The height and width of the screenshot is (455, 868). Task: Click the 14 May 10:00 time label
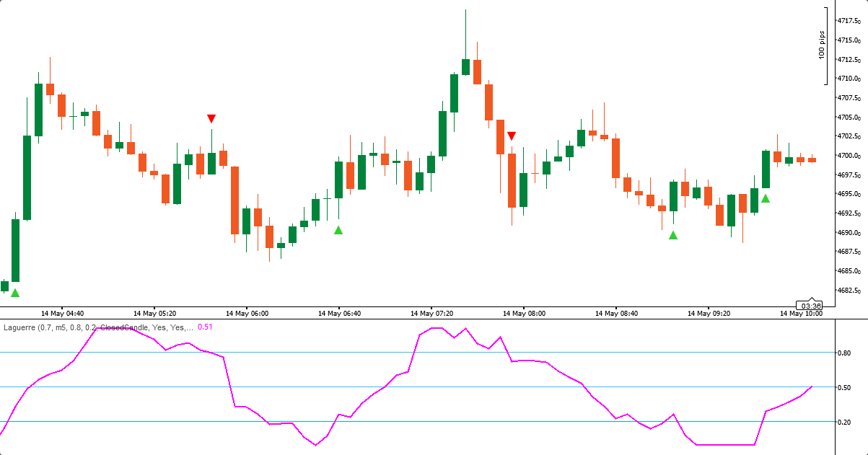point(802,314)
